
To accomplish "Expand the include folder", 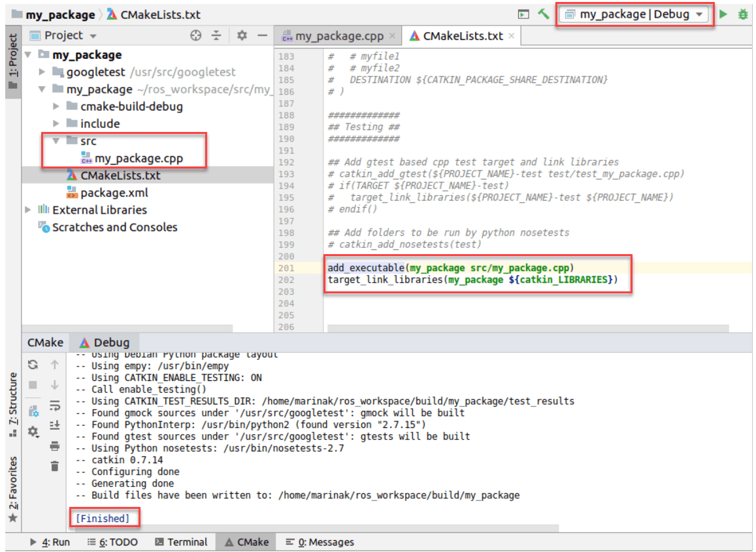I will (58, 123).
